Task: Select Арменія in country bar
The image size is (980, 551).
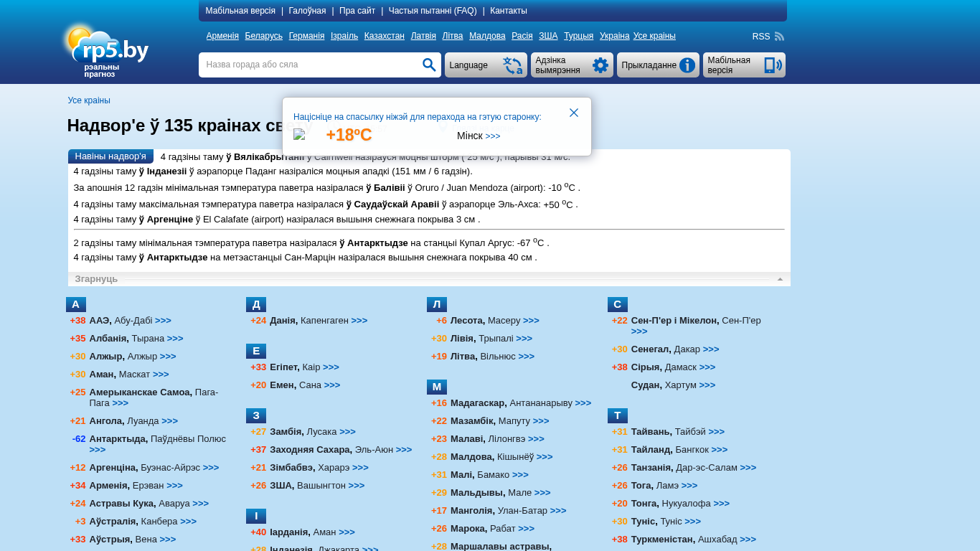Action: tap(222, 36)
